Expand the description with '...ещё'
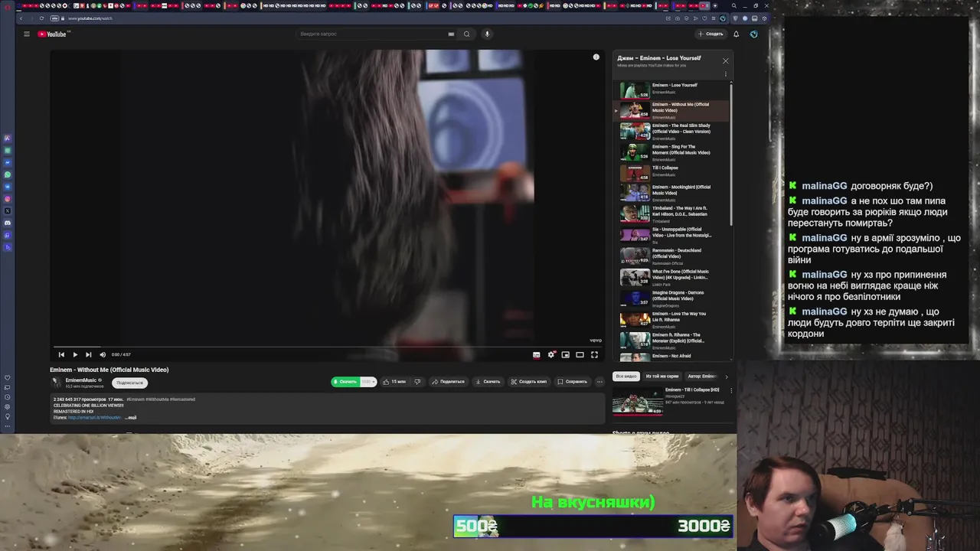980x551 pixels. [x=131, y=418]
